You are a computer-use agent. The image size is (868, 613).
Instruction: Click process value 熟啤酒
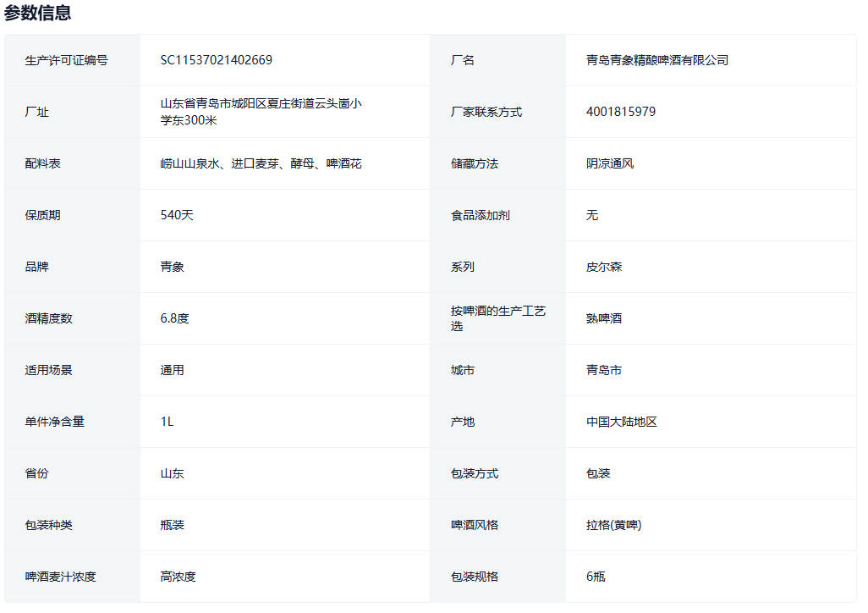click(x=604, y=318)
